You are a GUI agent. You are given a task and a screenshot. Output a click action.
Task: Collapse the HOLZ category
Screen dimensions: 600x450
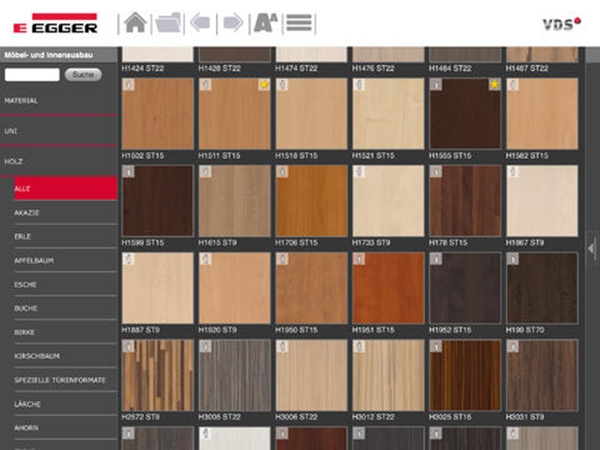coord(58,161)
